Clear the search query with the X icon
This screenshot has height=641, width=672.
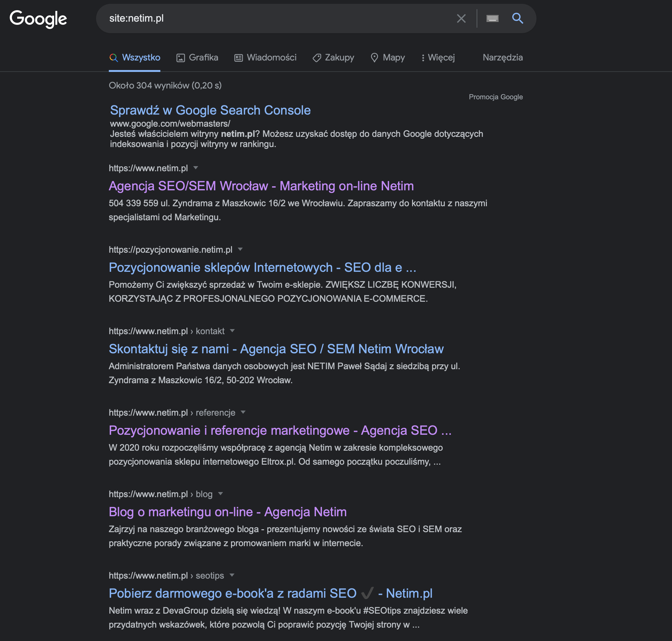[x=461, y=18]
